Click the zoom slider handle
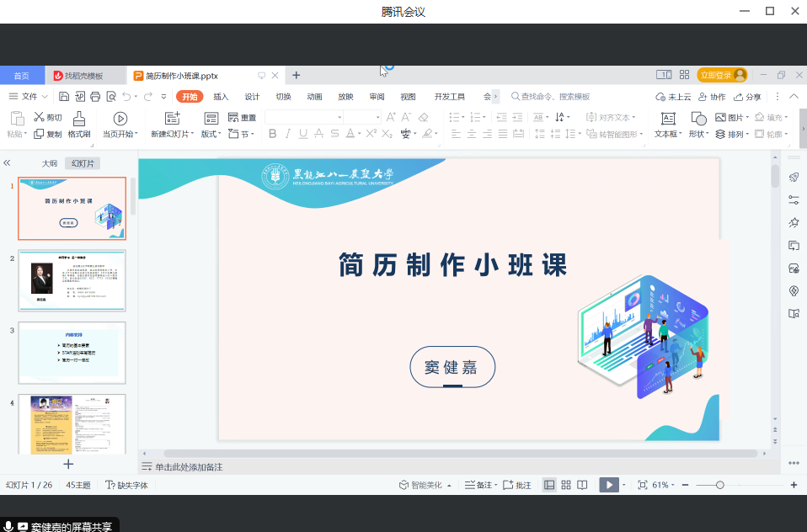Viewport: 807px width, 532px height. (719, 485)
